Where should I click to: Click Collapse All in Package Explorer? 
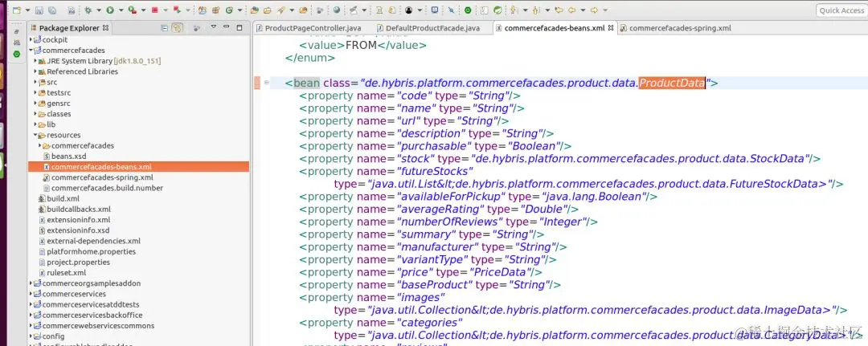point(165,27)
